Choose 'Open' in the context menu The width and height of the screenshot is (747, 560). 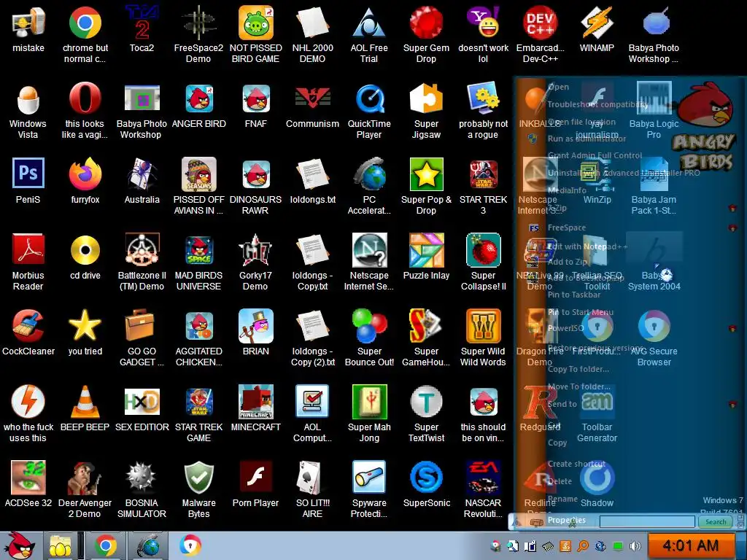click(x=558, y=87)
